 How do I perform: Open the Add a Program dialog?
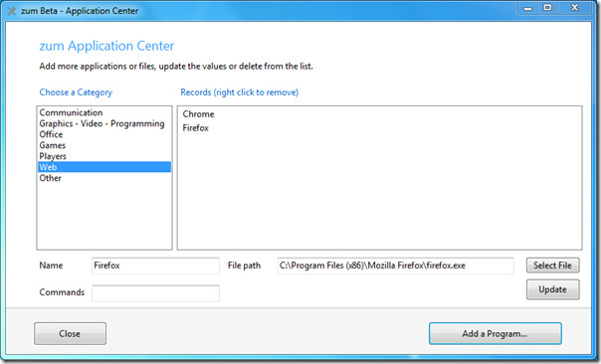pyautogui.click(x=496, y=334)
